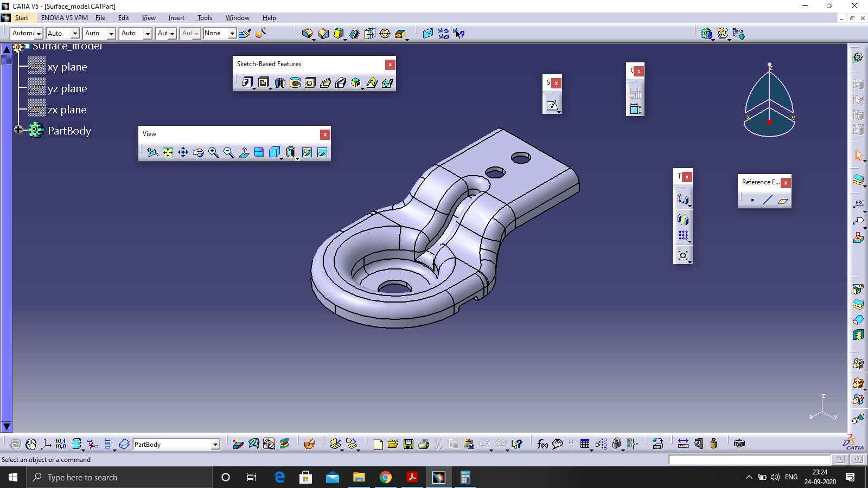Click the New document icon
This screenshot has width=868, height=488.
click(x=378, y=444)
